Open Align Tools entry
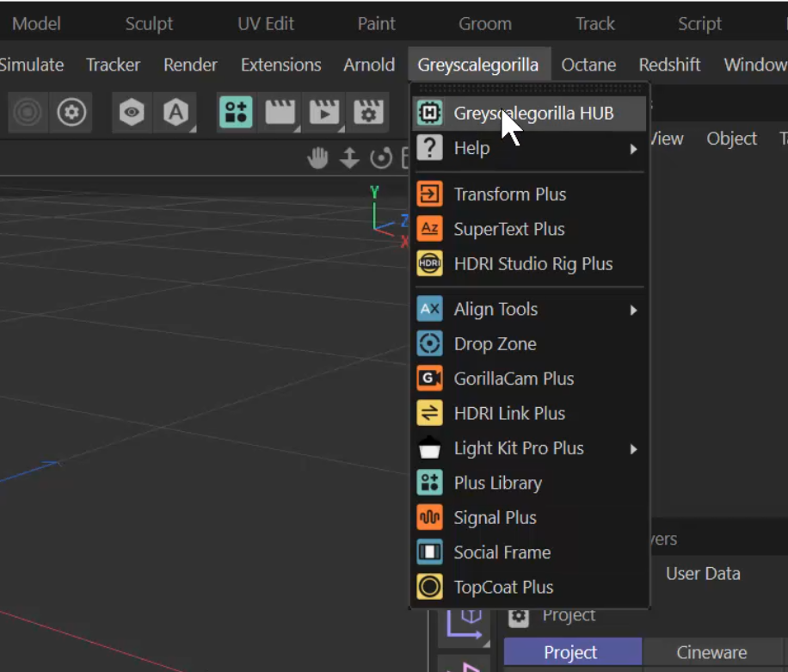This screenshot has height=672, width=788. click(529, 309)
